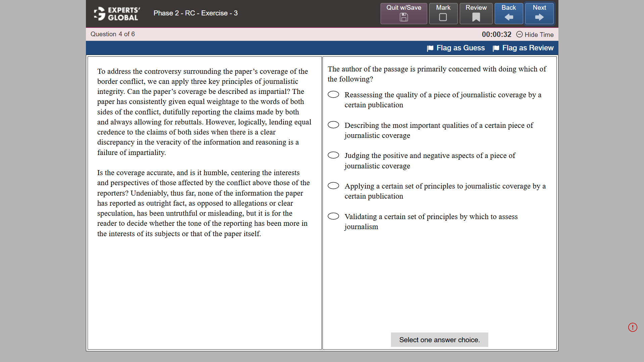This screenshot has width=644, height=362.
Task: Open the Review screen
Action: 476,13
